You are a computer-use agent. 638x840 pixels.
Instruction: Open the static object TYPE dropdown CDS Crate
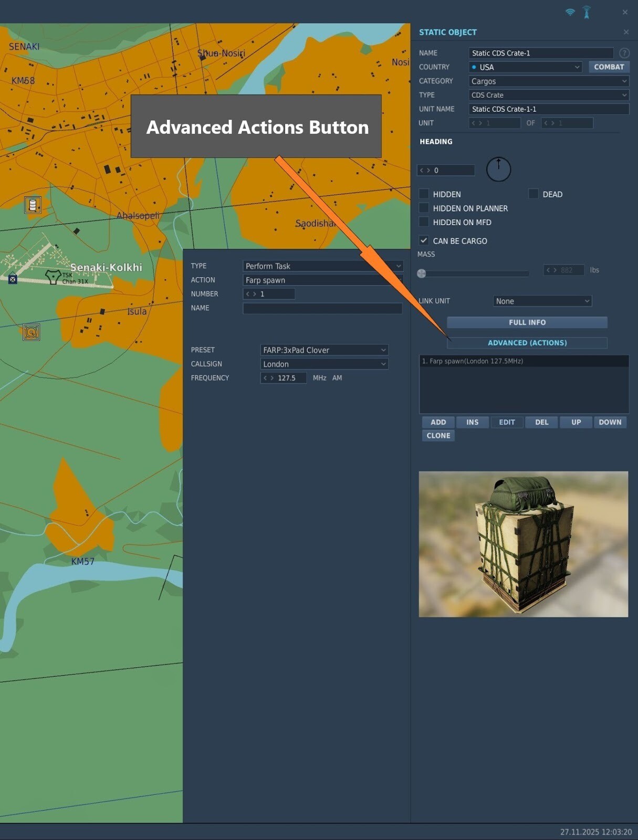tap(549, 95)
